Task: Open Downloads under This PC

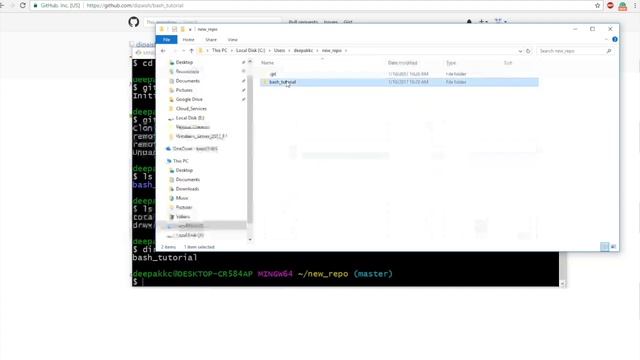Action: tap(187, 189)
